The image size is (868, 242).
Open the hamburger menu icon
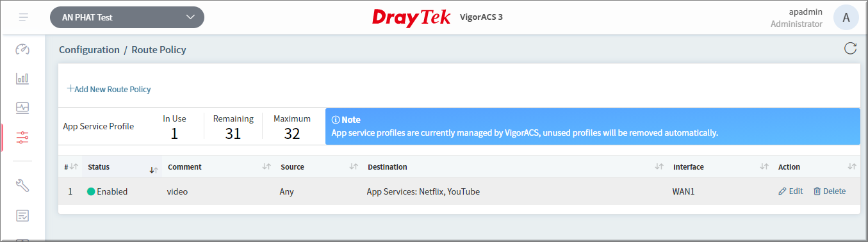pos(24,17)
